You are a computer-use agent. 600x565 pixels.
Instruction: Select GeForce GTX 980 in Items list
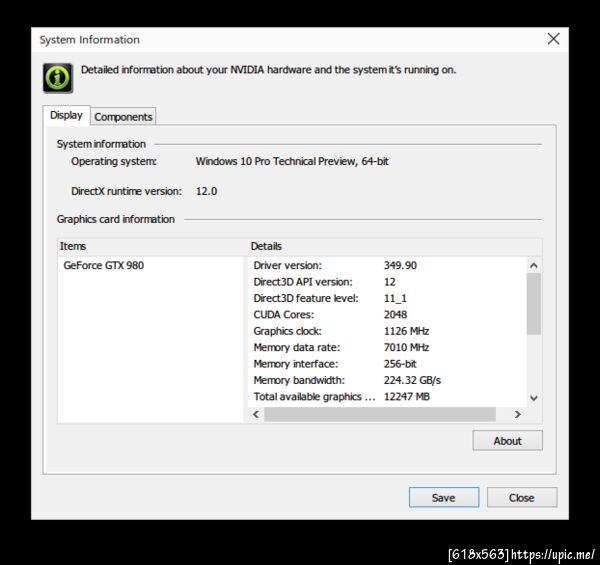[x=104, y=265]
